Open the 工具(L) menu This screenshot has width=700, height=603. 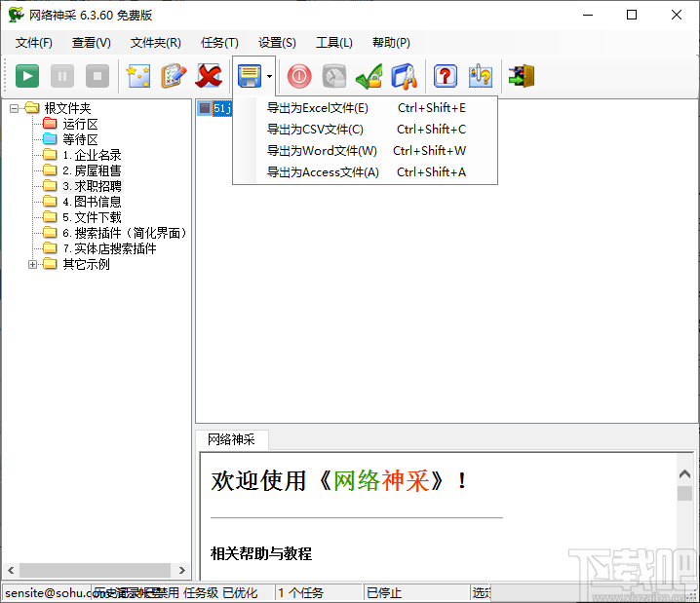pos(334,43)
